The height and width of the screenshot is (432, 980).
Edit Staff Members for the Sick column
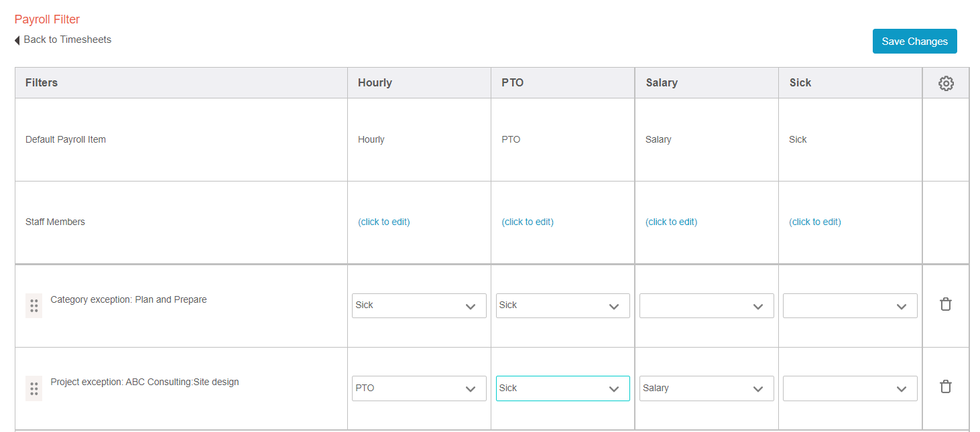point(815,222)
